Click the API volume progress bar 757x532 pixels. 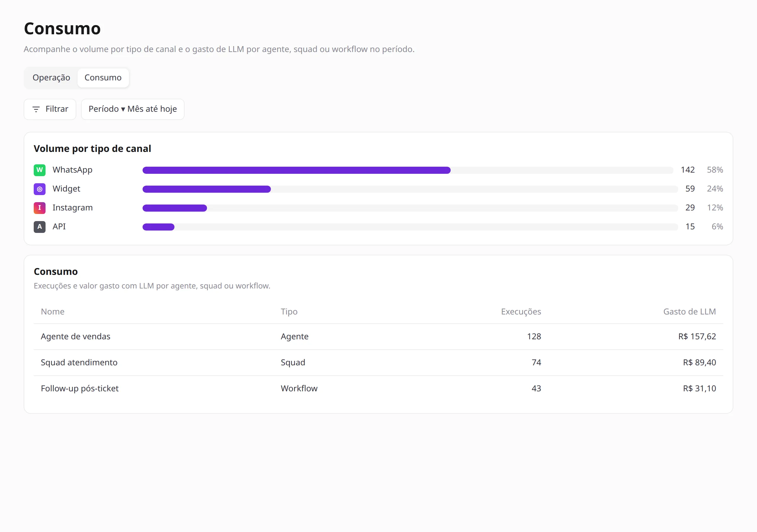tap(410, 227)
